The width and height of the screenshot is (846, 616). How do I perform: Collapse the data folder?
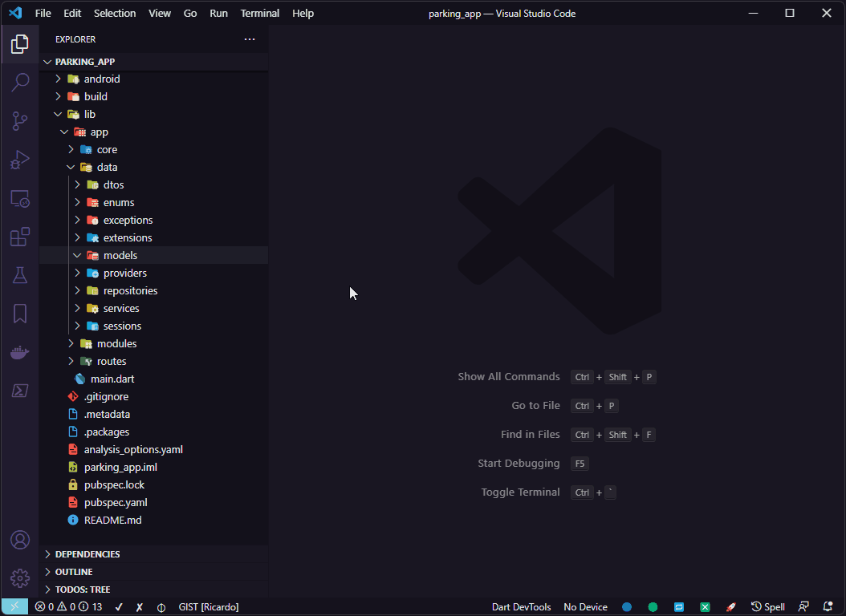71,167
